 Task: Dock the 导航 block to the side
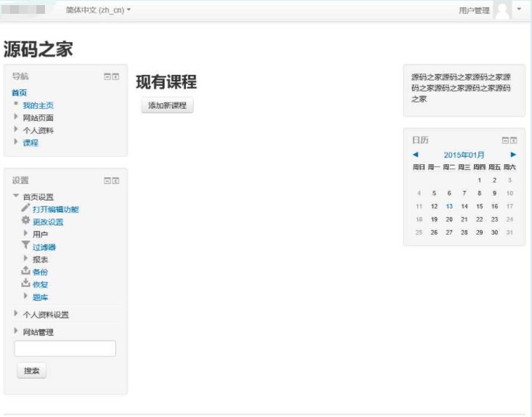click(x=115, y=77)
